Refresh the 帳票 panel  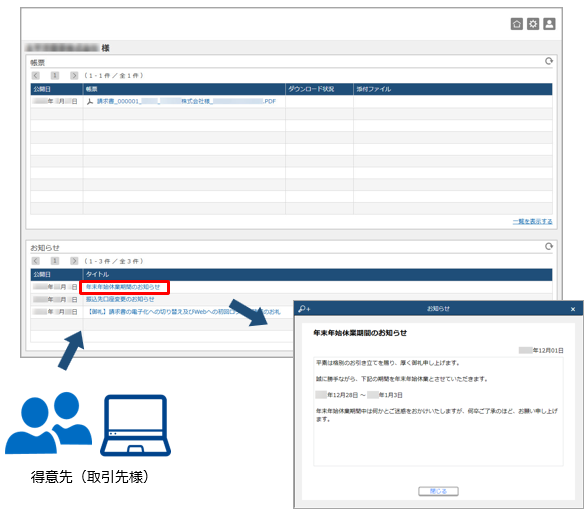coord(548,61)
